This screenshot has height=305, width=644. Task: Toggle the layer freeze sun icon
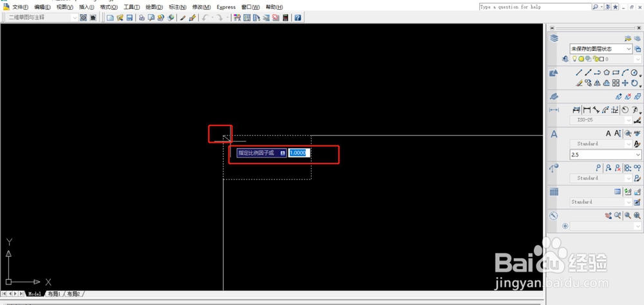581,59
